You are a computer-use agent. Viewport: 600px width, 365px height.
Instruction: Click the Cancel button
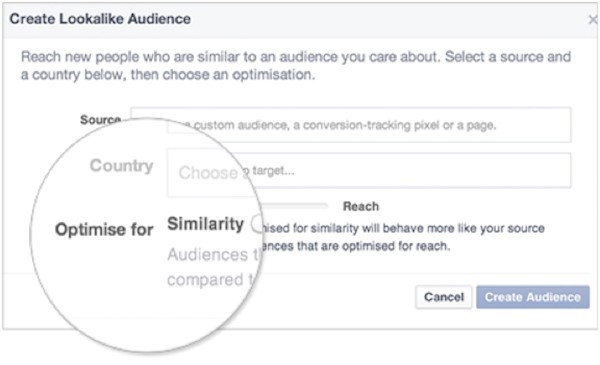(443, 297)
